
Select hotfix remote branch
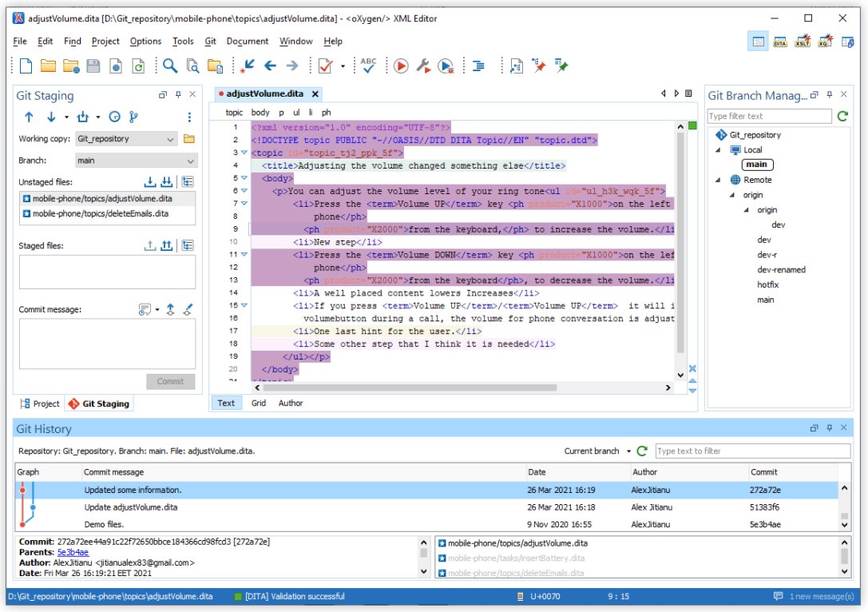(768, 284)
